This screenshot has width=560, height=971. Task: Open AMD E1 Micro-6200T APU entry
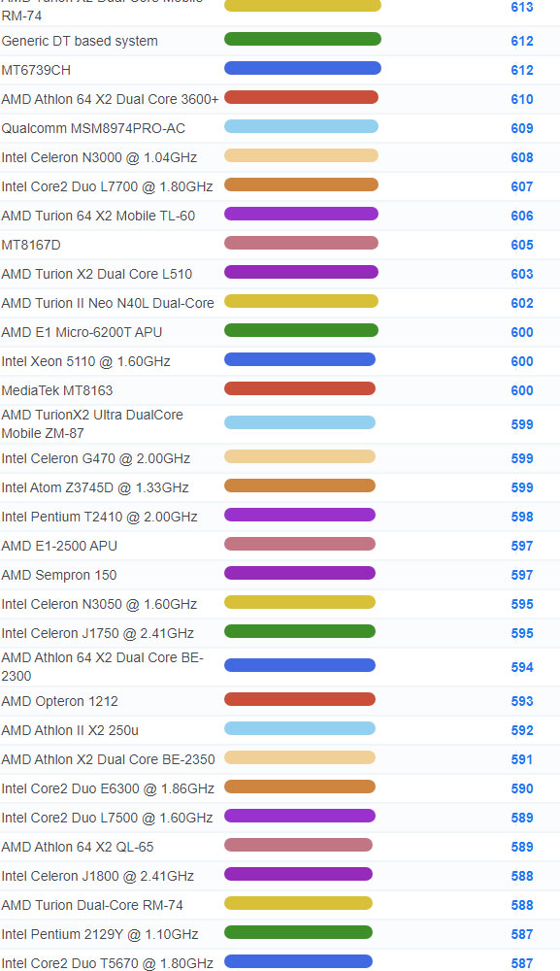click(82, 332)
